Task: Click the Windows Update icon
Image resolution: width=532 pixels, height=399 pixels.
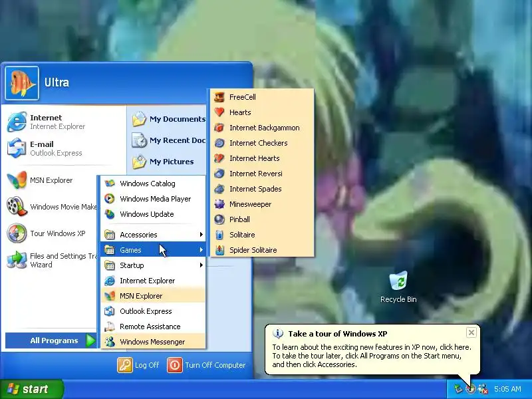Action: click(110, 214)
